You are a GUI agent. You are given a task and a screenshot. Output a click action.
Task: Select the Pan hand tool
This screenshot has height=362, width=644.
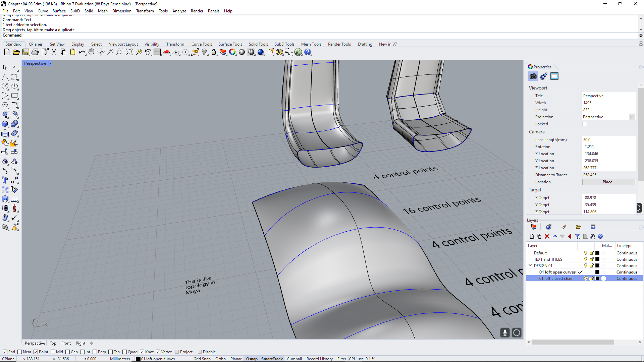pyautogui.click(x=91, y=52)
